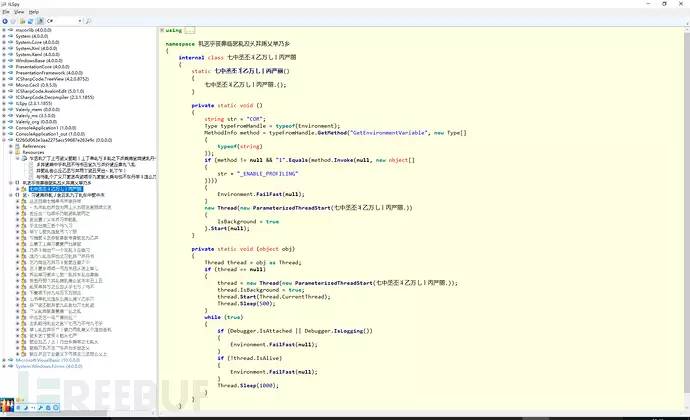Expand the ILSpy (2.3.1.1855) assembly node
The height and width of the screenshot is (420, 690).
click(4, 103)
